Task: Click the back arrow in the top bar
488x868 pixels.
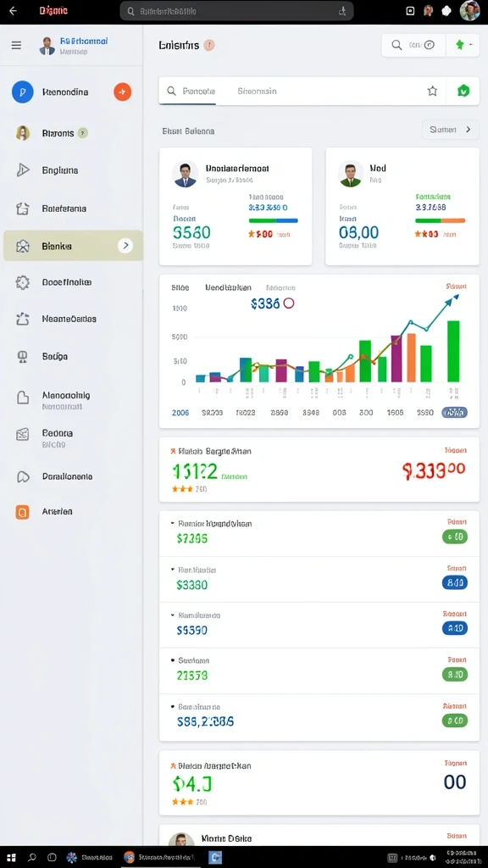Action: click(x=13, y=11)
